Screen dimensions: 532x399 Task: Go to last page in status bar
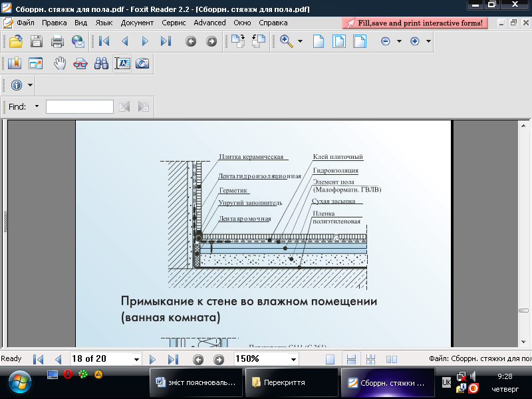(x=173, y=359)
